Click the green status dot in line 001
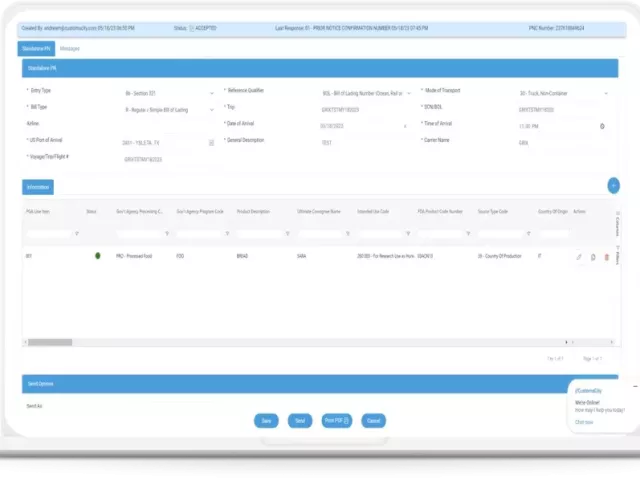The image size is (640, 480). 98,256
